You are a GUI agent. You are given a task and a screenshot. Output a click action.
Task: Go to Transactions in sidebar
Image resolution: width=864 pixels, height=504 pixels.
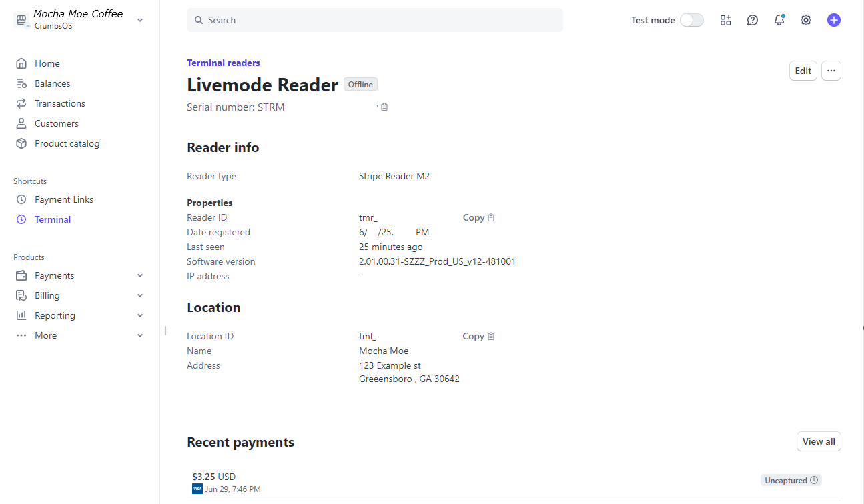[60, 103]
